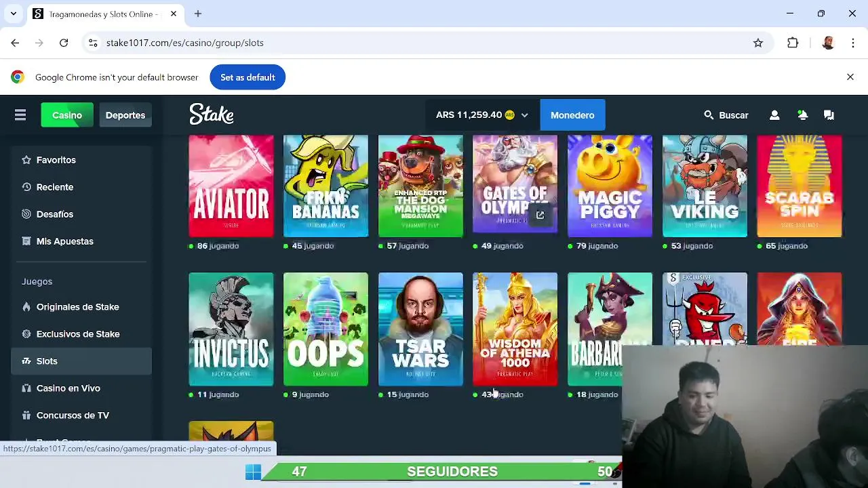Select Slots in sidebar
This screenshot has width=868, height=488.
81,361
